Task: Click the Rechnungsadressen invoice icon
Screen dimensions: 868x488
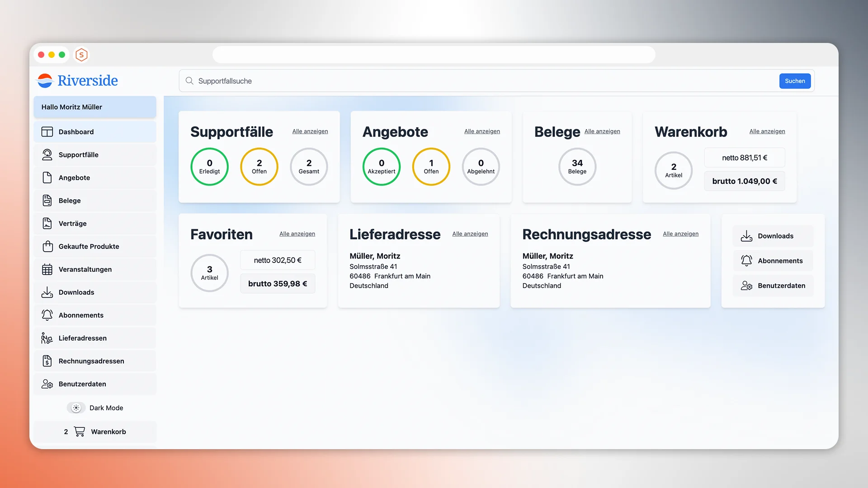Action: 47,361
